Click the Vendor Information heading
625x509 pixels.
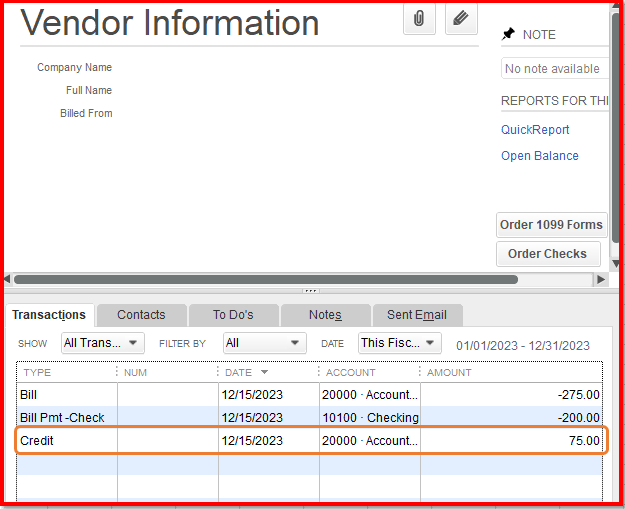tap(169, 23)
